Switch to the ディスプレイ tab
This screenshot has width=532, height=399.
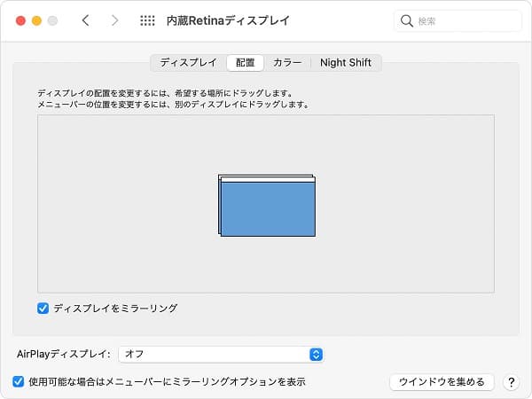[x=187, y=63]
